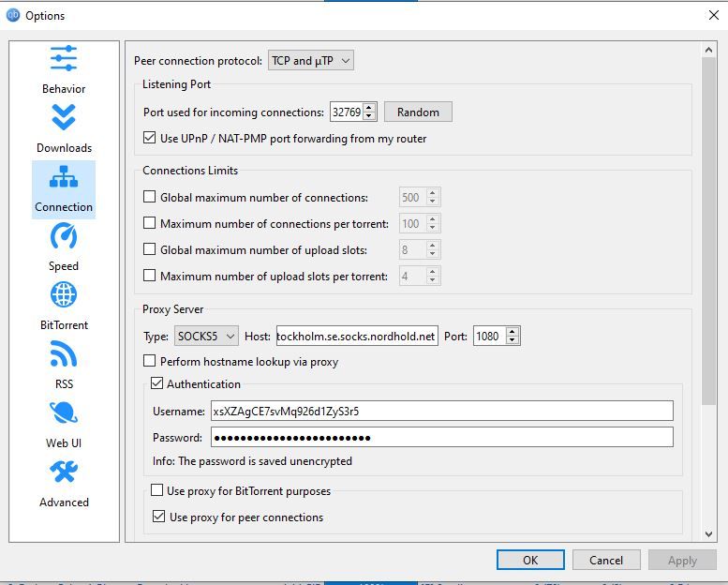Click the Random port button

tap(418, 112)
